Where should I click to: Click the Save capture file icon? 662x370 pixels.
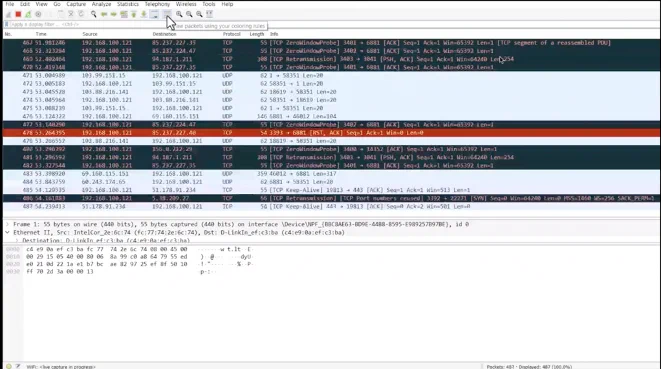click(61, 14)
